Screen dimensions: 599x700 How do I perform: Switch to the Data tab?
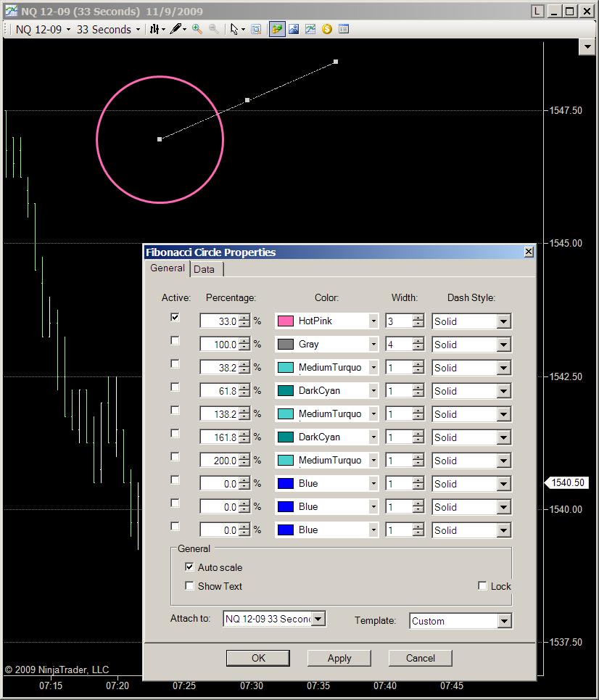205,269
